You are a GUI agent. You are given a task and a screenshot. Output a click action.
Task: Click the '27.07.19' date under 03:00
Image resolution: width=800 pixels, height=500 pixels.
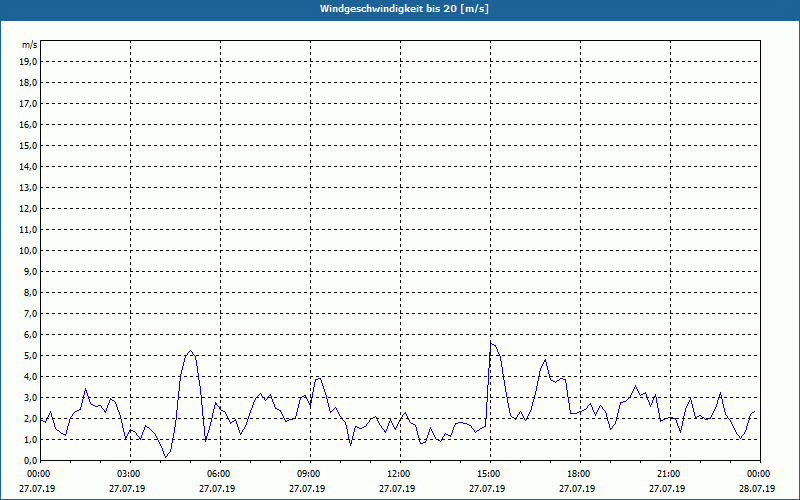(x=127, y=488)
